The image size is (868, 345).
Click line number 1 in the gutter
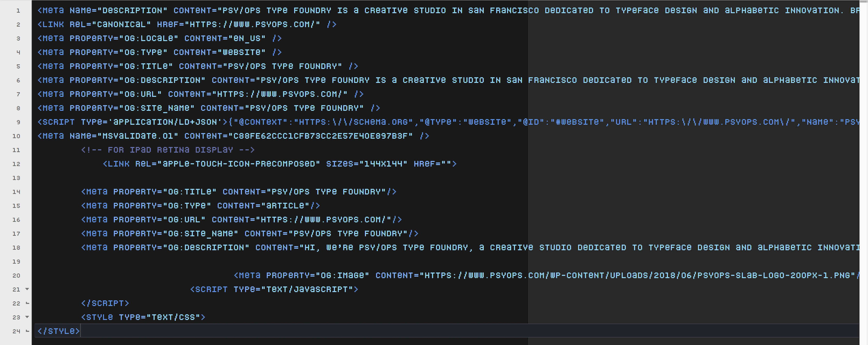click(x=18, y=11)
